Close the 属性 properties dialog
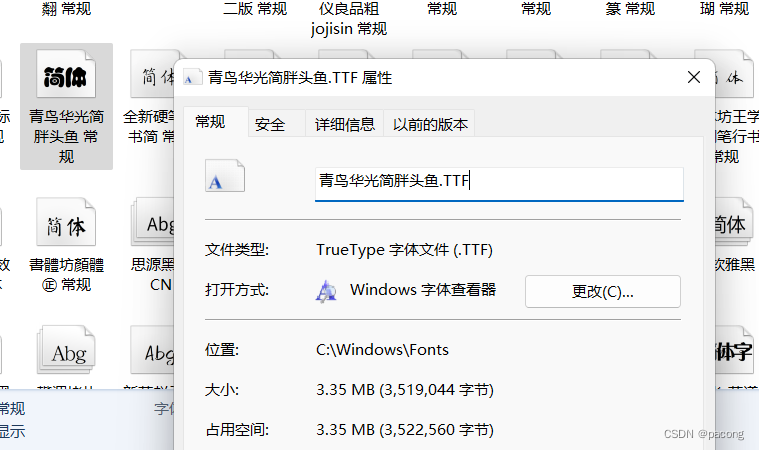Image resolution: width=759 pixels, height=450 pixels. (694, 77)
